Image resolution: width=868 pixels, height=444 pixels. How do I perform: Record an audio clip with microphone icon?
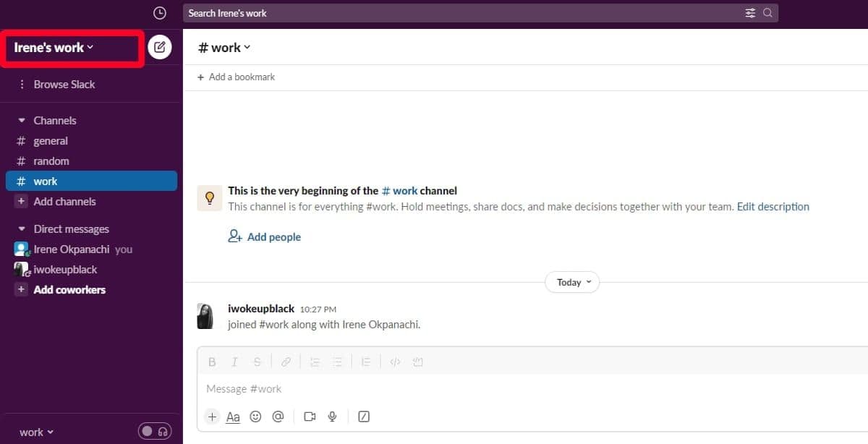(x=333, y=417)
